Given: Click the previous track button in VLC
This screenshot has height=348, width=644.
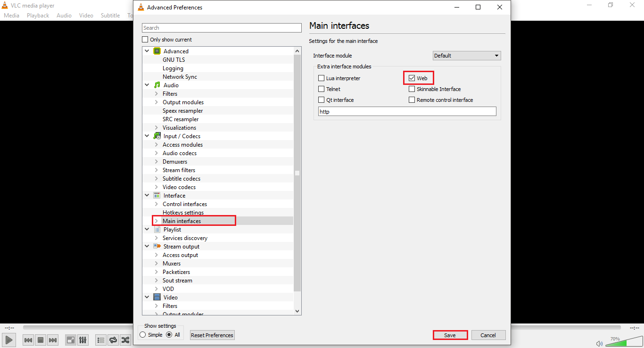Looking at the screenshot, I should click(x=28, y=340).
